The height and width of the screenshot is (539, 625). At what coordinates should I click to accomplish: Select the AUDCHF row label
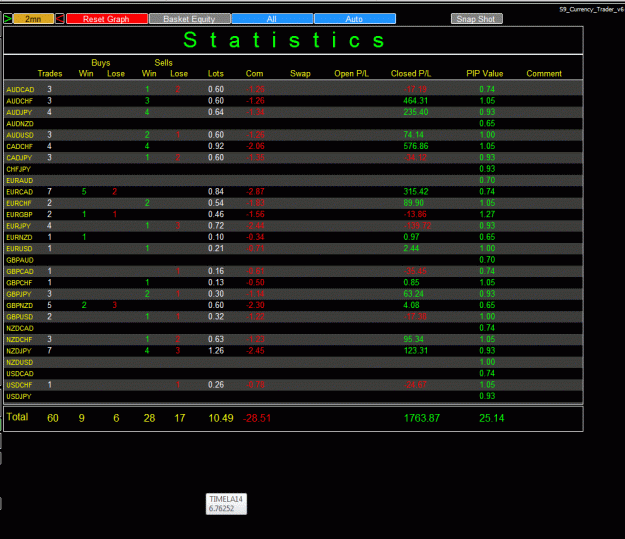click(x=20, y=101)
